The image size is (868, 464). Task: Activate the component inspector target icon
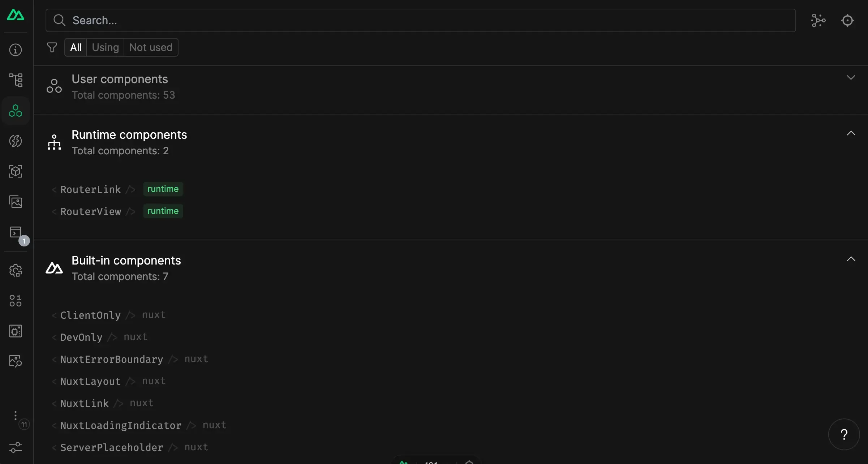coord(847,21)
